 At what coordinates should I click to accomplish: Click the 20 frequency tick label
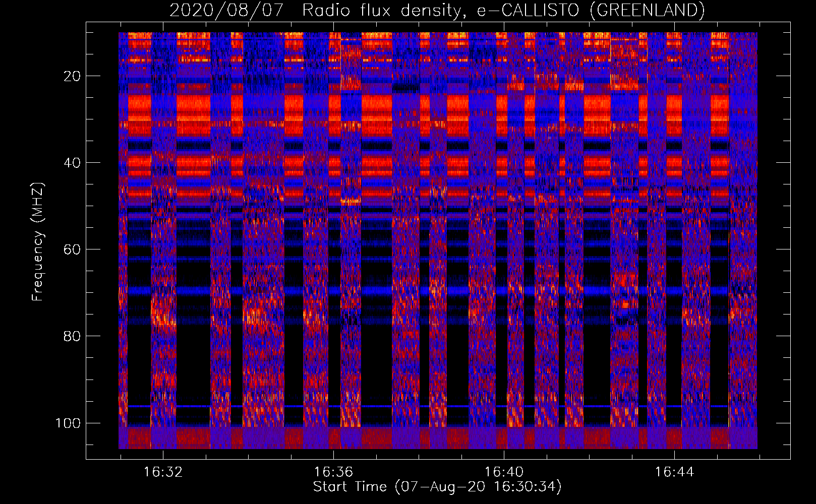coord(72,76)
